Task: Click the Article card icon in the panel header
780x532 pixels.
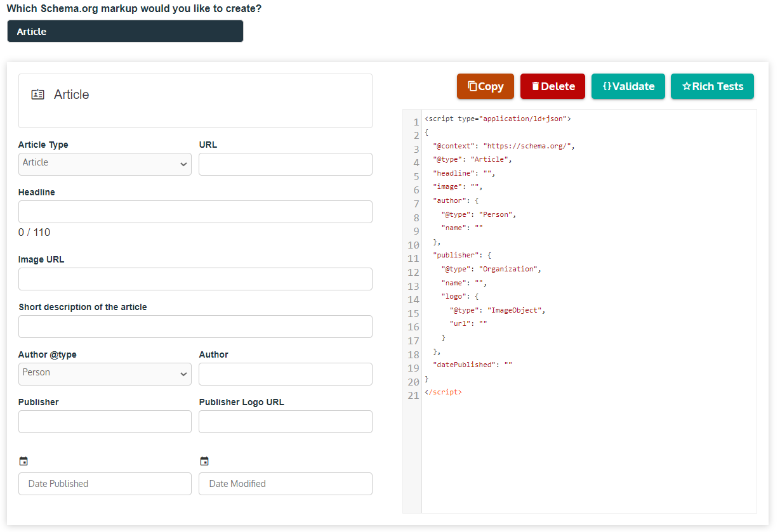Action: pos(37,94)
